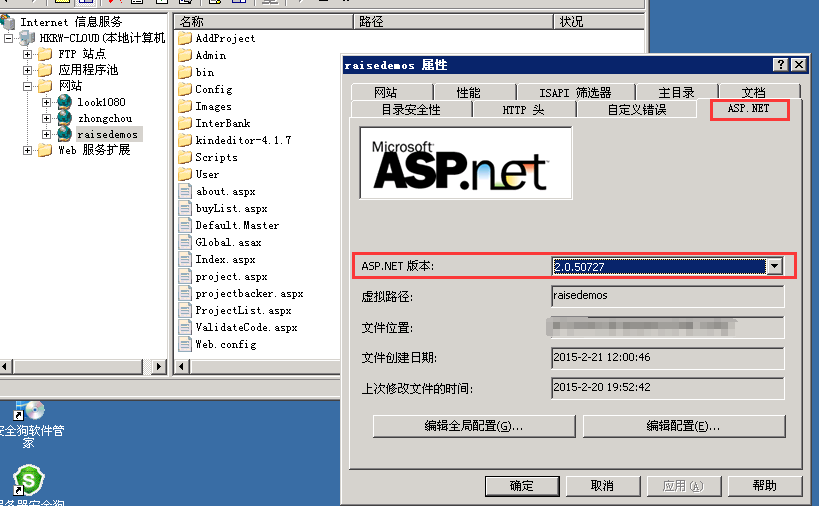Click the 虚拟路径 raisedemos field
819x506 pixels.
click(x=668, y=296)
